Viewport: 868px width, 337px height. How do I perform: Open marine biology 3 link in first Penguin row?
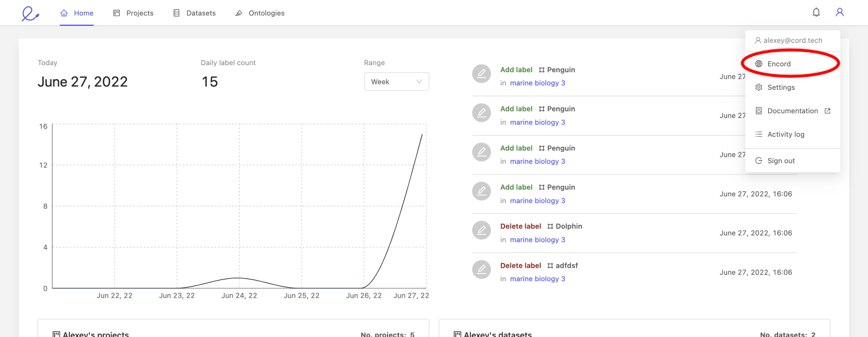pos(537,83)
